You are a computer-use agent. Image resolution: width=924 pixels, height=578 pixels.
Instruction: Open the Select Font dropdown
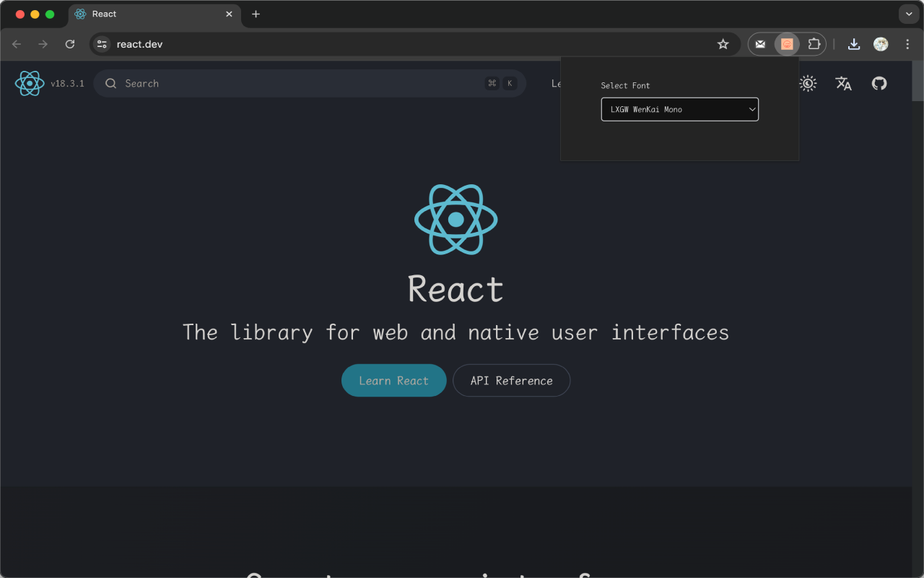(679, 109)
